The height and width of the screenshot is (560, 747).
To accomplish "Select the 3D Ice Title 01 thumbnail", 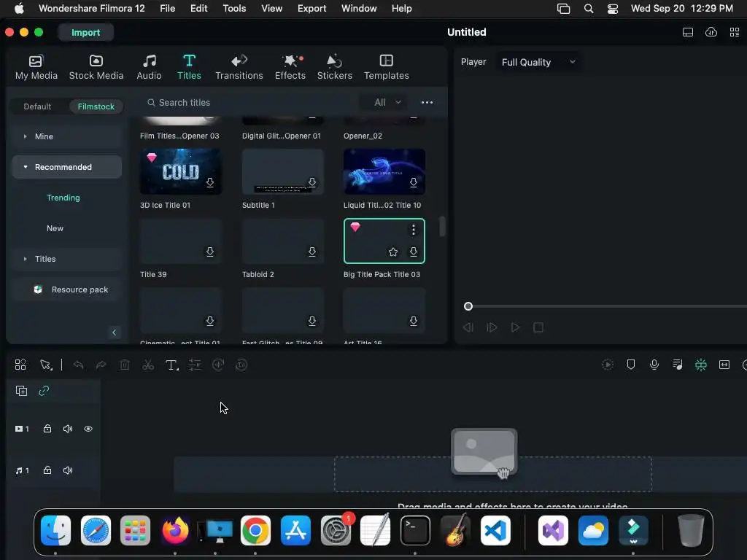I will pyautogui.click(x=181, y=171).
